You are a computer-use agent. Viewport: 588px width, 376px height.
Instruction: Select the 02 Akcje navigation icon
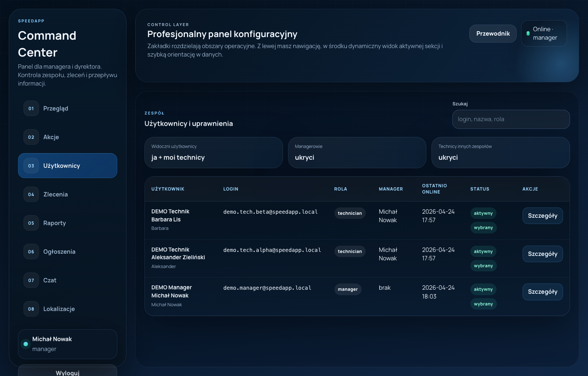pyautogui.click(x=31, y=137)
